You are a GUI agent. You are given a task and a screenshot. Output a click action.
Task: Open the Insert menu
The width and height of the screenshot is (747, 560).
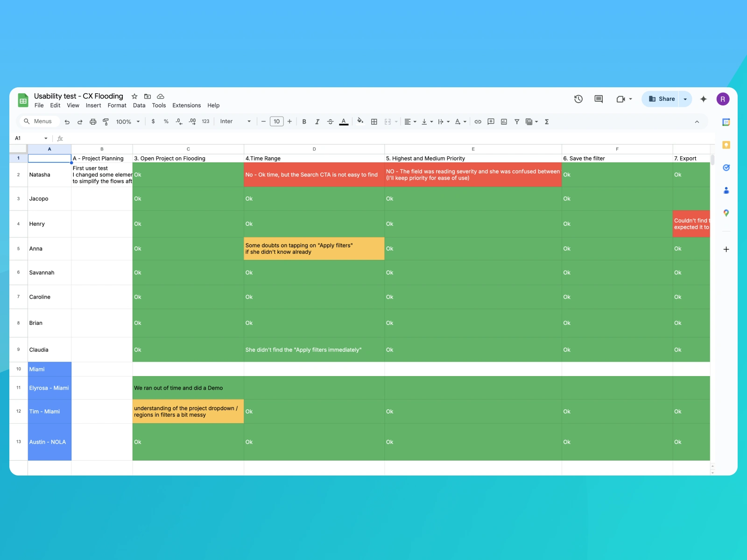click(x=93, y=105)
